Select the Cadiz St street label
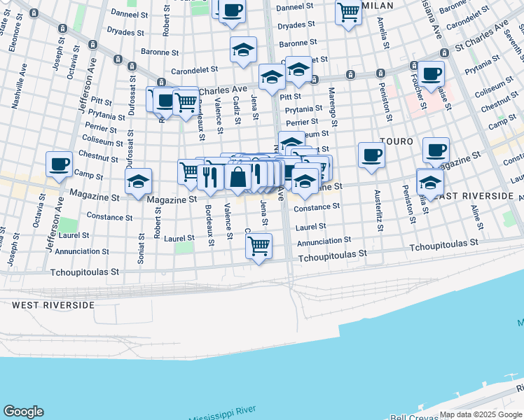Image resolution: width=524 pixels, height=420 pixels. (237, 110)
